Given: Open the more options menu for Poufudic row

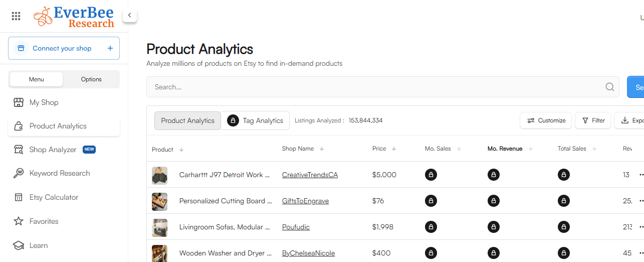Looking at the screenshot, I should coord(640,227).
